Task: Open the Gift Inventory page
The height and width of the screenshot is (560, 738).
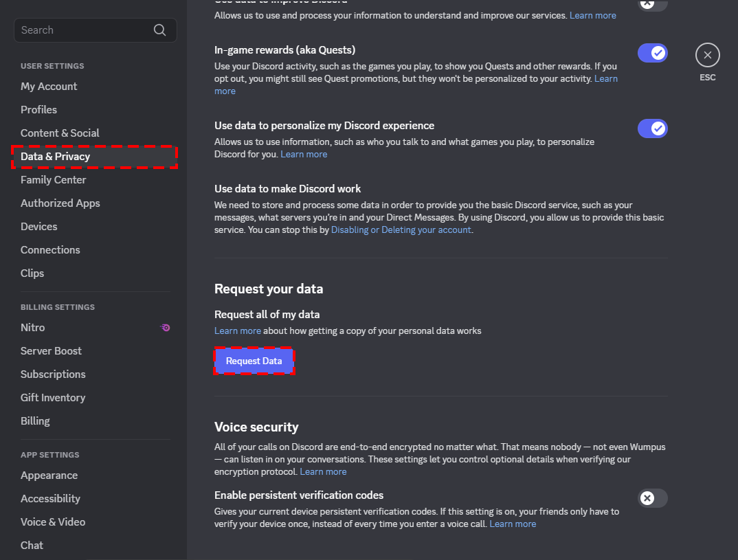Action: click(x=53, y=397)
